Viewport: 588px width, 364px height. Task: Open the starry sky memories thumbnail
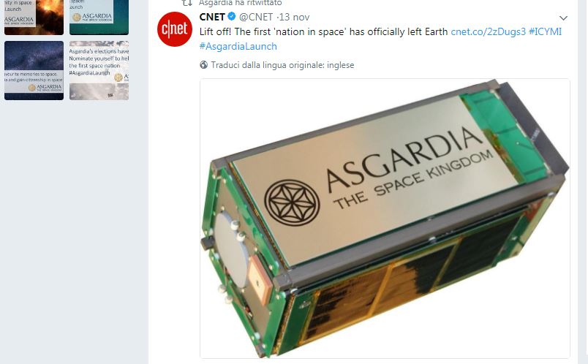[x=34, y=70]
